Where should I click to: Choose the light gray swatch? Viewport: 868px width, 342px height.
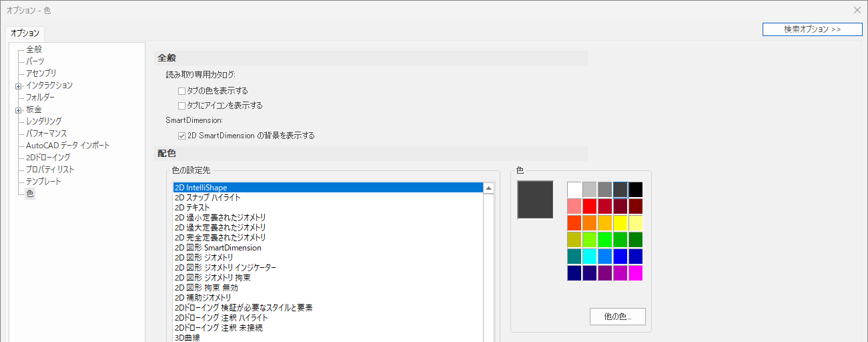[x=590, y=190]
